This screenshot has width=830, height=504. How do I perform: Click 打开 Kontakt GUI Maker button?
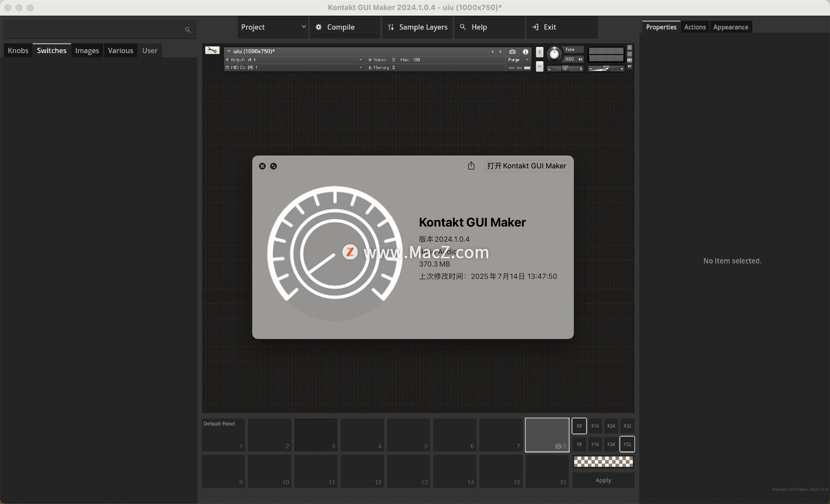(526, 166)
